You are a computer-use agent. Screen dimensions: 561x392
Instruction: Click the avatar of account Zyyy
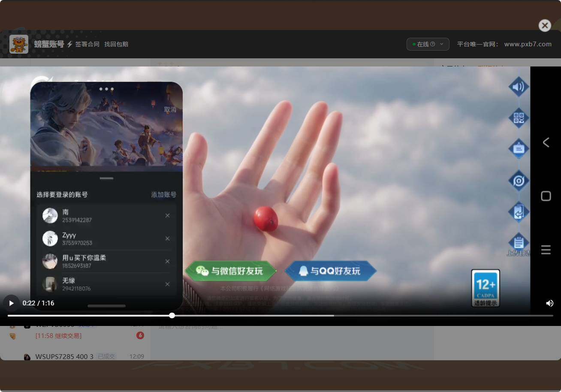[x=50, y=238]
